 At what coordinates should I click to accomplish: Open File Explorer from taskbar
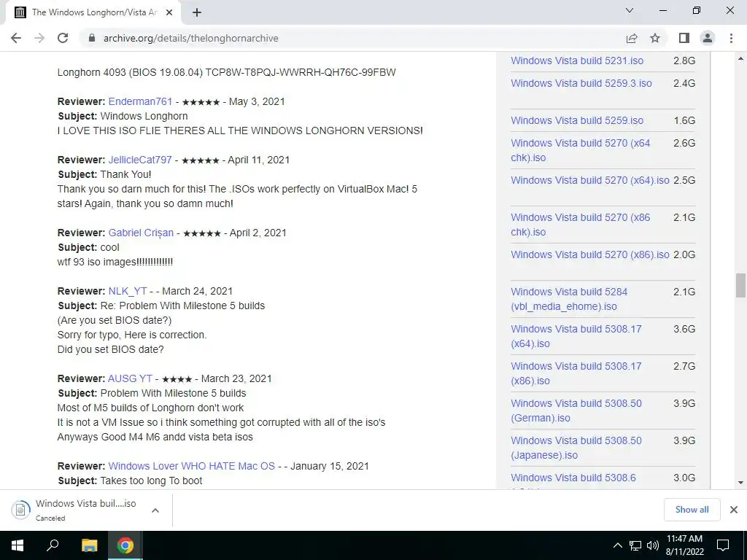click(89, 545)
